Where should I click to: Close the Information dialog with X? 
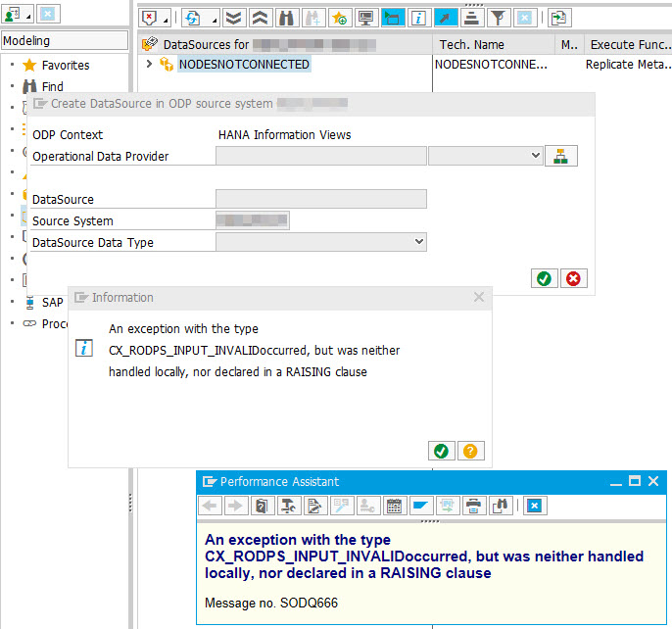click(479, 297)
